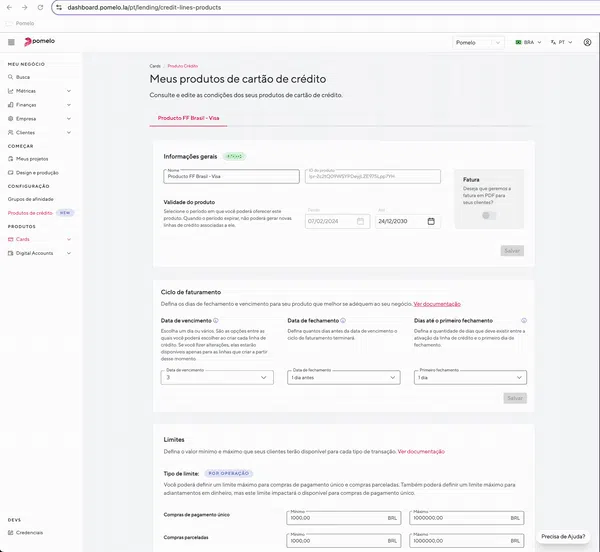Toggle the Fatura PDF switch
The height and width of the screenshot is (552, 600).
click(488, 215)
